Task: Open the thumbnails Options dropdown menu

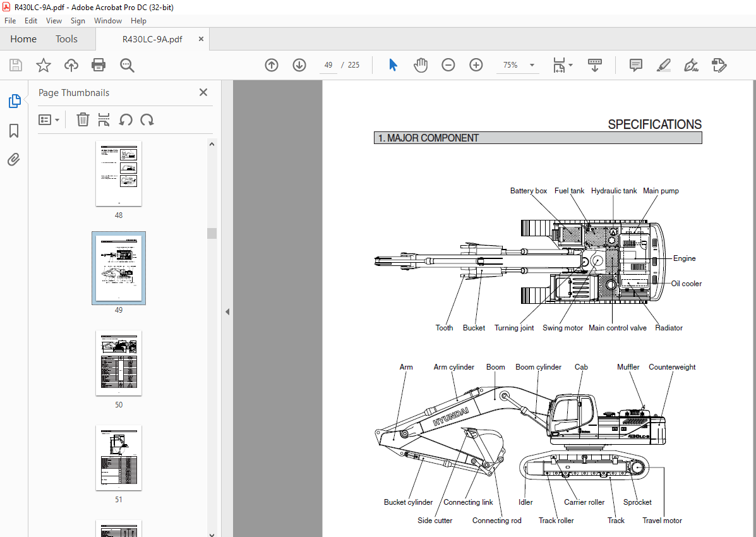Action: point(49,119)
